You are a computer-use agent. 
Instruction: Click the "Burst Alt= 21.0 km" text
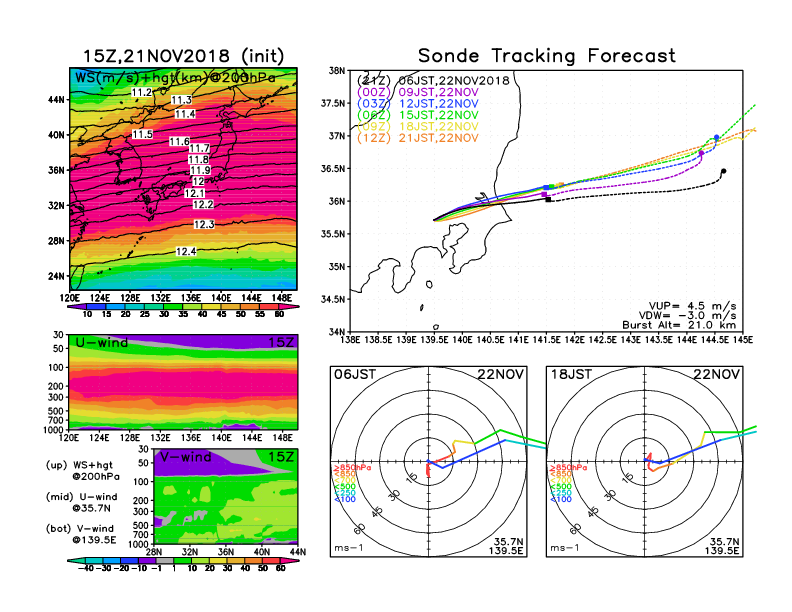tap(679, 325)
